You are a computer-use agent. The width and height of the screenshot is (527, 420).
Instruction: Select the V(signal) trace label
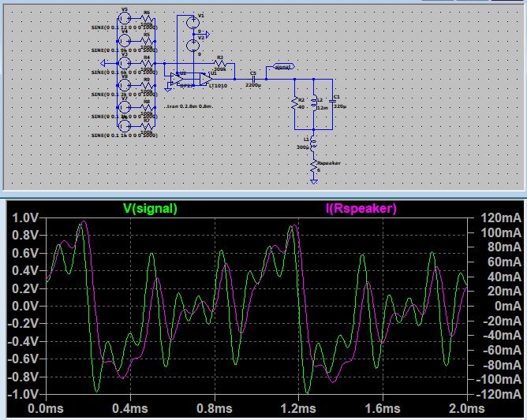(x=150, y=209)
